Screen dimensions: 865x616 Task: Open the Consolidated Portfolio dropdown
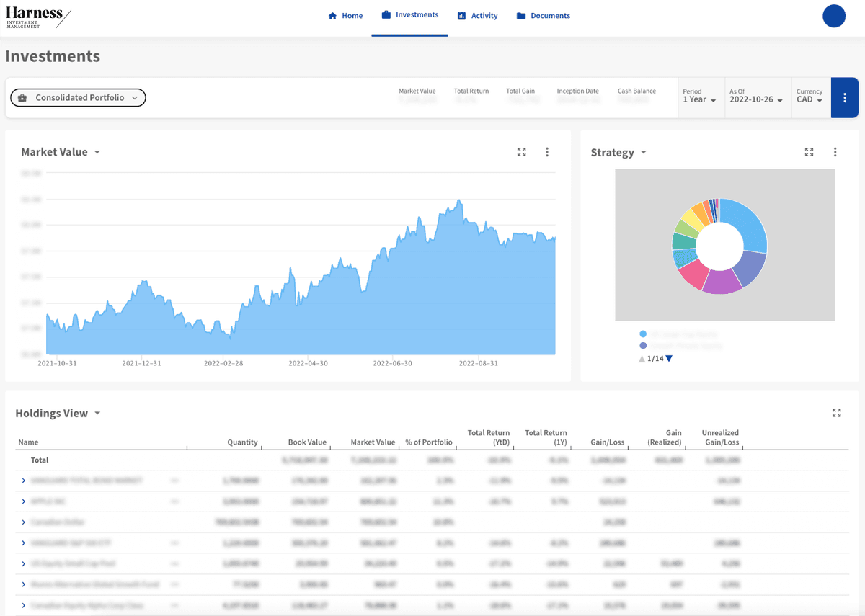tap(78, 98)
